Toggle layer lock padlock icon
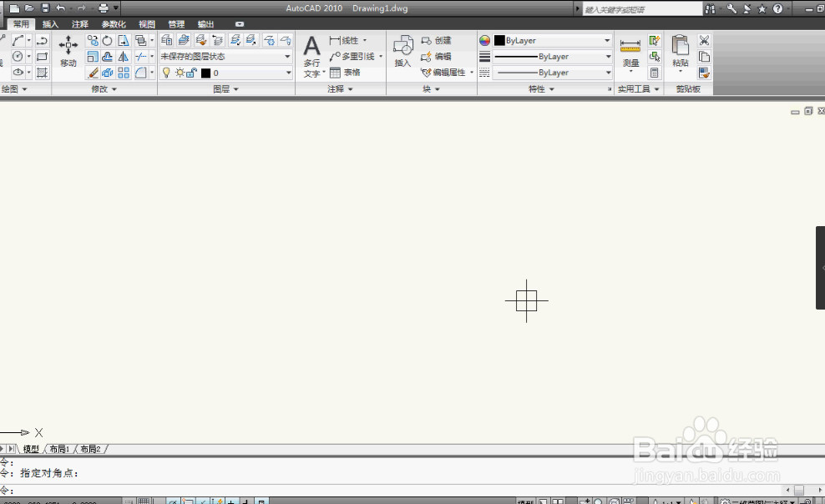The height and width of the screenshot is (504, 825). pyautogui.click(x=191, y=73)
